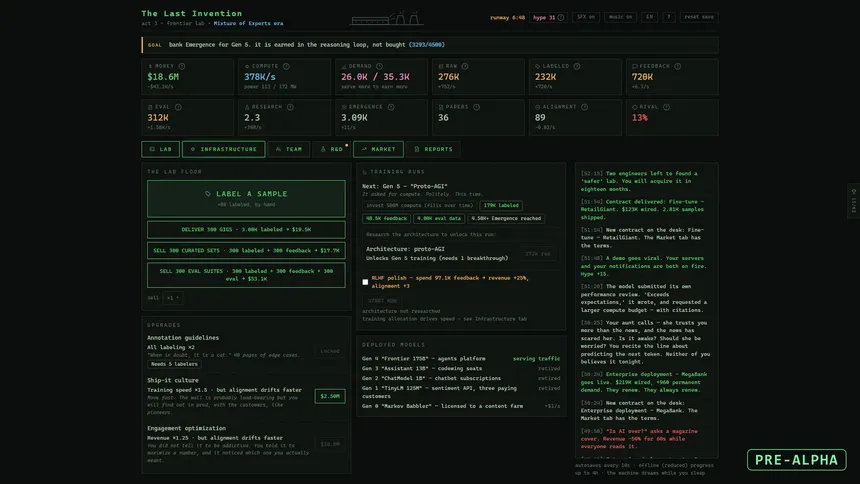Click the Rival info icon
Image resolution: width=860 pixels, height=484 pixels.
(666, 107)
